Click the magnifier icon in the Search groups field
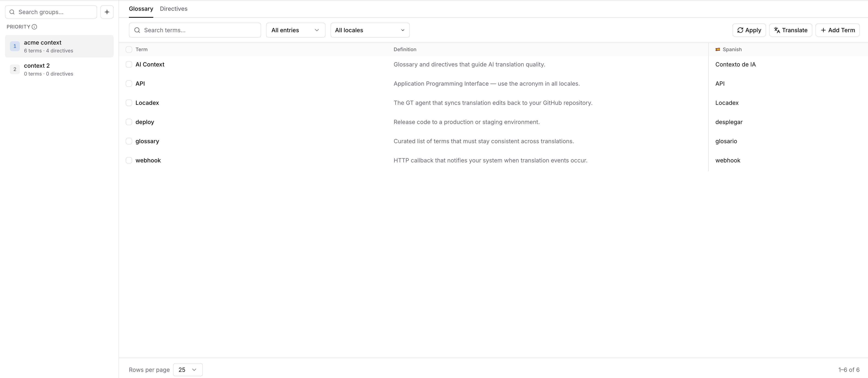 tap(12, 12)
